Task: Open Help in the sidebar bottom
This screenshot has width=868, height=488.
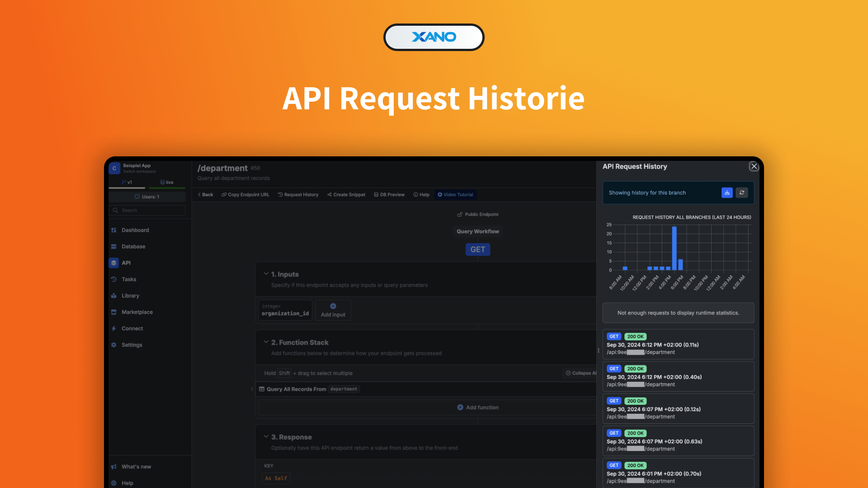Action: (127, 483)
